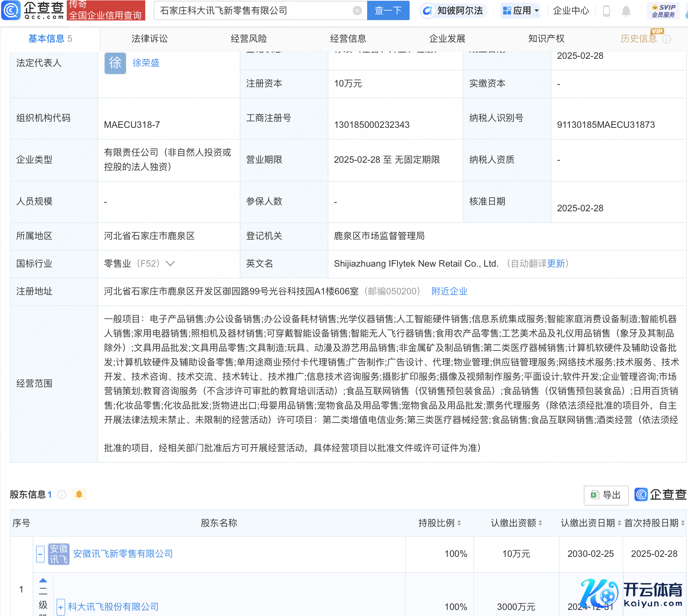
Task: Switch to the 知识产权 tab
Action: 546,39
